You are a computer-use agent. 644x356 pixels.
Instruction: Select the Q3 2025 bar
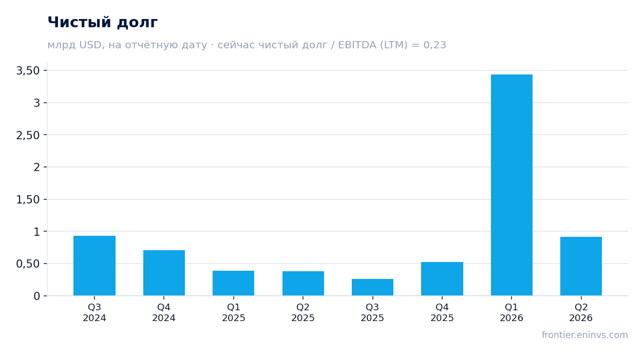[x=372, y=287]
